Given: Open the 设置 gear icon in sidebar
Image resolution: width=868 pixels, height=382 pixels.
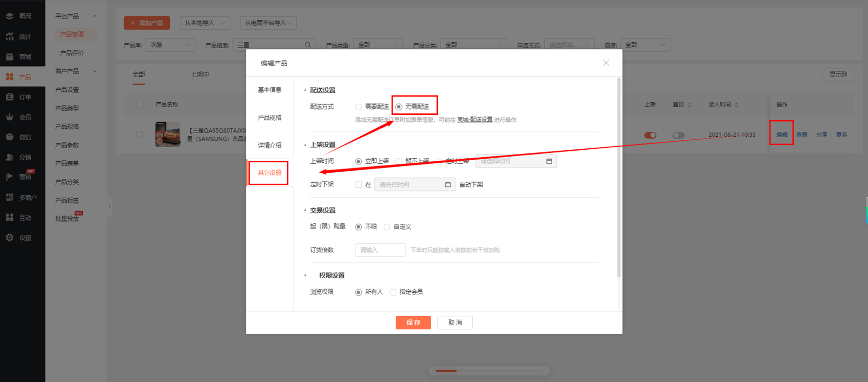Looking at the screenshot, I should 10,237.
